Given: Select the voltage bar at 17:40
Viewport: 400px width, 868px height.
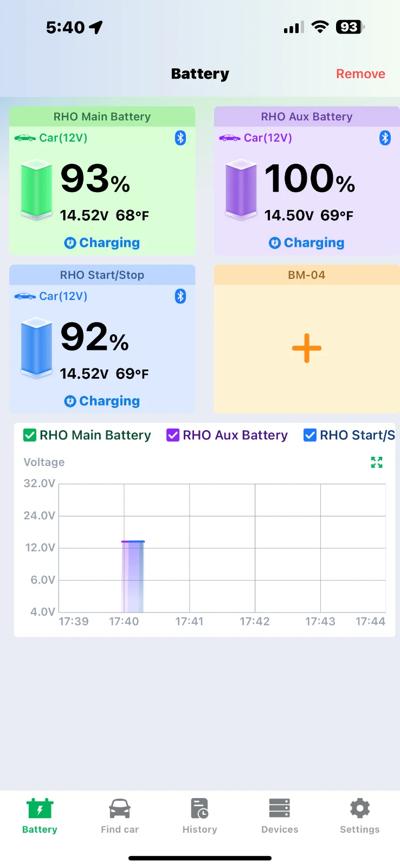Looking at the screenshot, I should point(133,576).
